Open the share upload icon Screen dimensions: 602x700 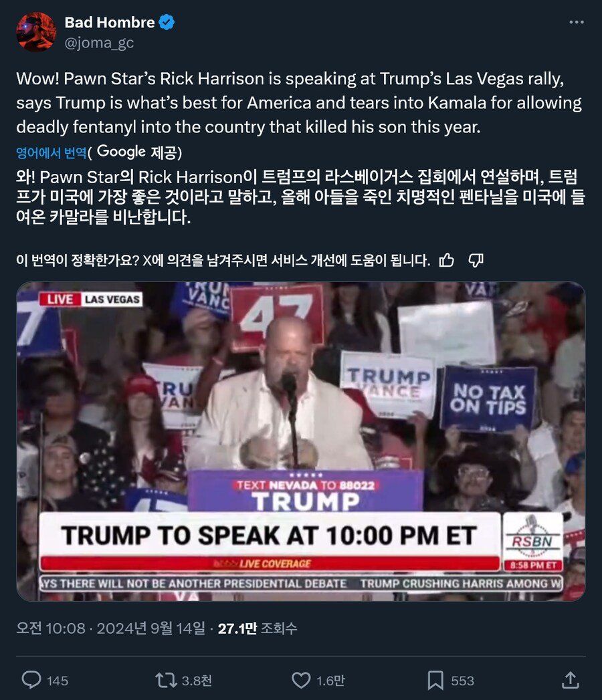[x=571, y=680]
